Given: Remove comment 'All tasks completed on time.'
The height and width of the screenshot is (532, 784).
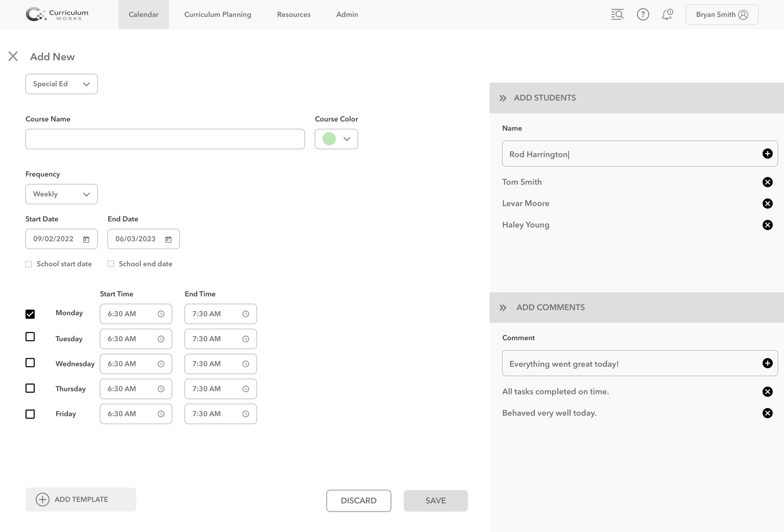Looking at the screenshot, I should pyautogui.click(x=767, y=391).
